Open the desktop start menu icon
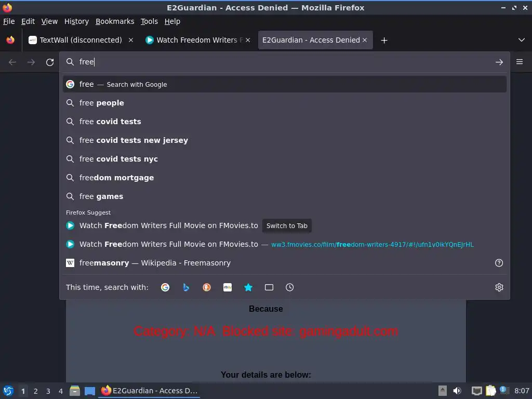Viewport: 532px width, 399px height. pos(8,391)
